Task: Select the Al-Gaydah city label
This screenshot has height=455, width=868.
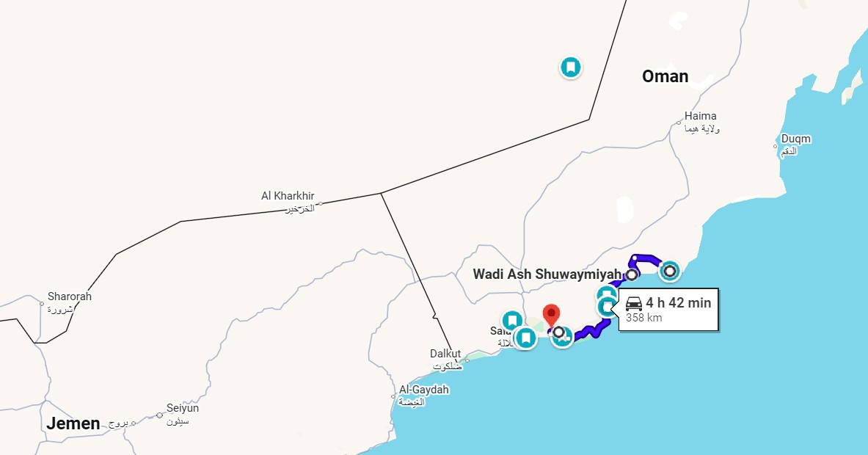Action: 423,390
